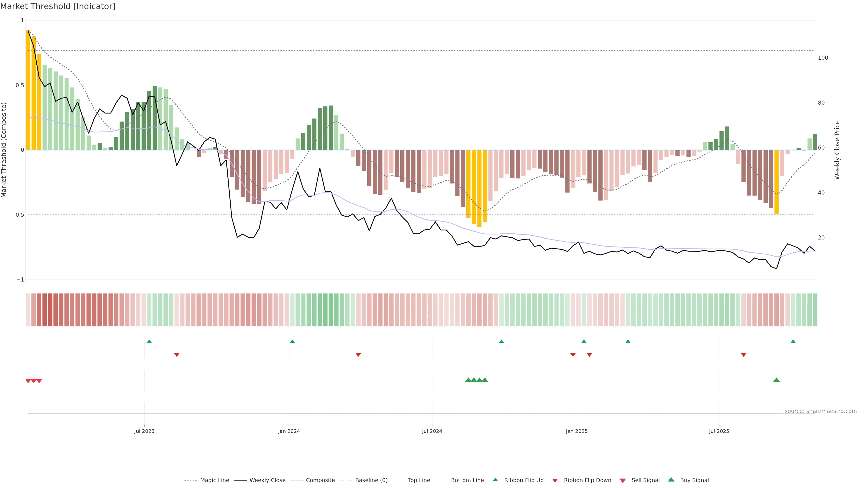This screenshot has height=488, width=868.
Task: Click Ribbon Flip Up legend triangle
Action: click(x=495, y=480)
